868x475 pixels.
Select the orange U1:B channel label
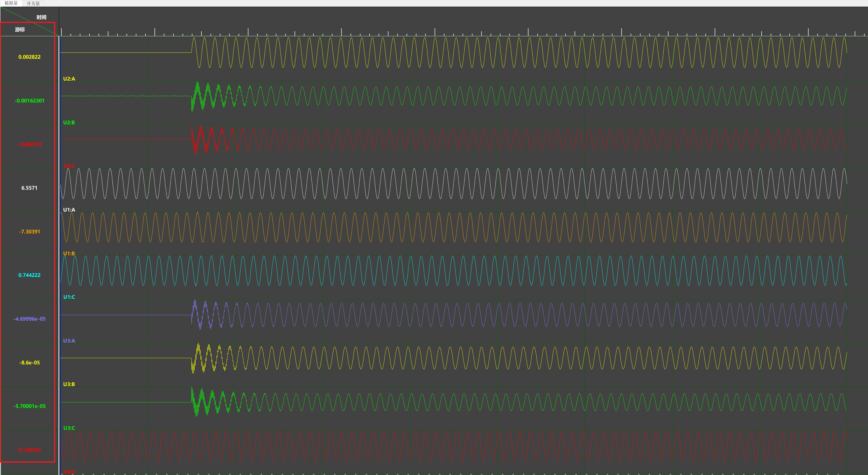tap(69, 254)
